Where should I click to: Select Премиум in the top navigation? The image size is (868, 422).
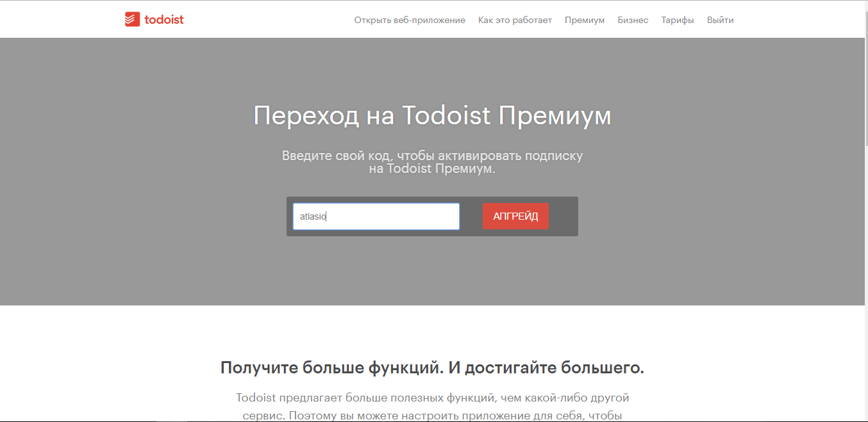pos(585,20)
